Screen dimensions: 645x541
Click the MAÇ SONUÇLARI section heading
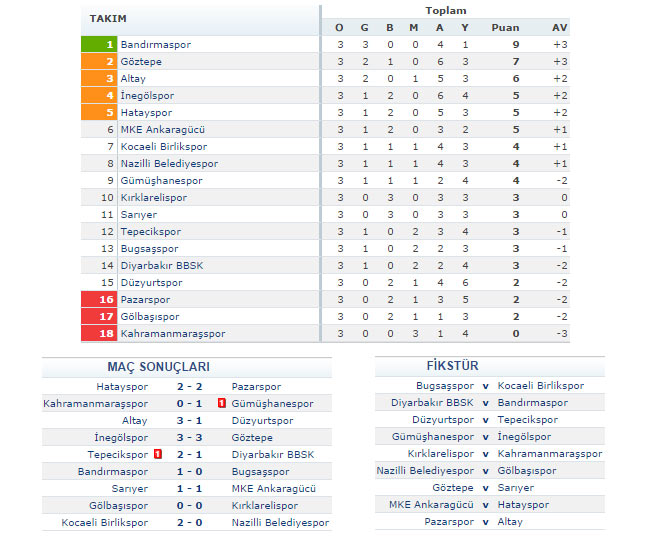(159, 367)
